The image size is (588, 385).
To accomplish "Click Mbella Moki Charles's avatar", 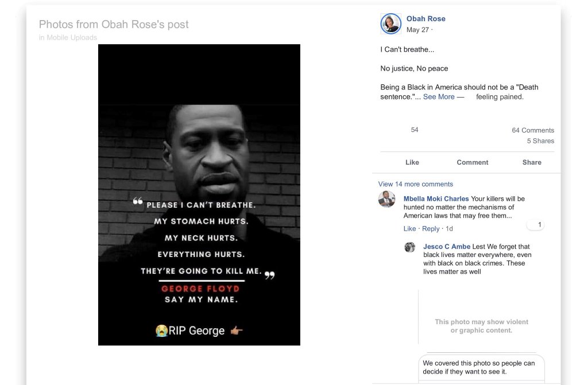I will coord(386,199).
